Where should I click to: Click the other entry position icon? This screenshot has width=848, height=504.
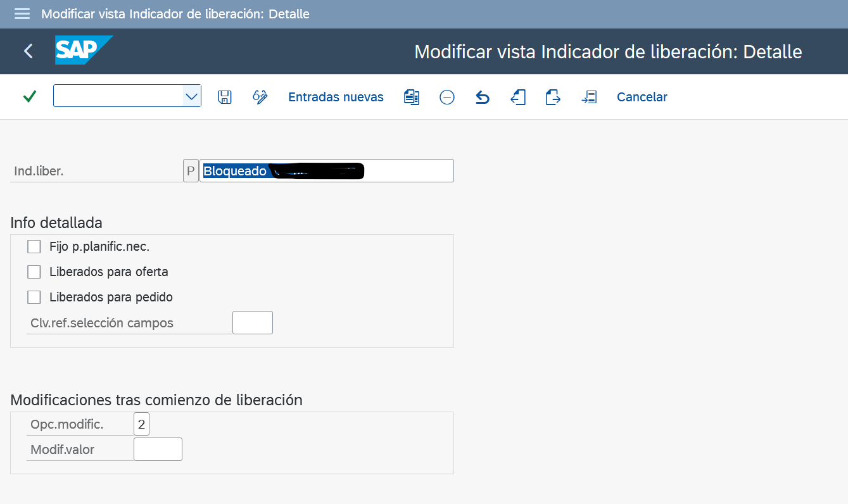click(x=589, y=97)
